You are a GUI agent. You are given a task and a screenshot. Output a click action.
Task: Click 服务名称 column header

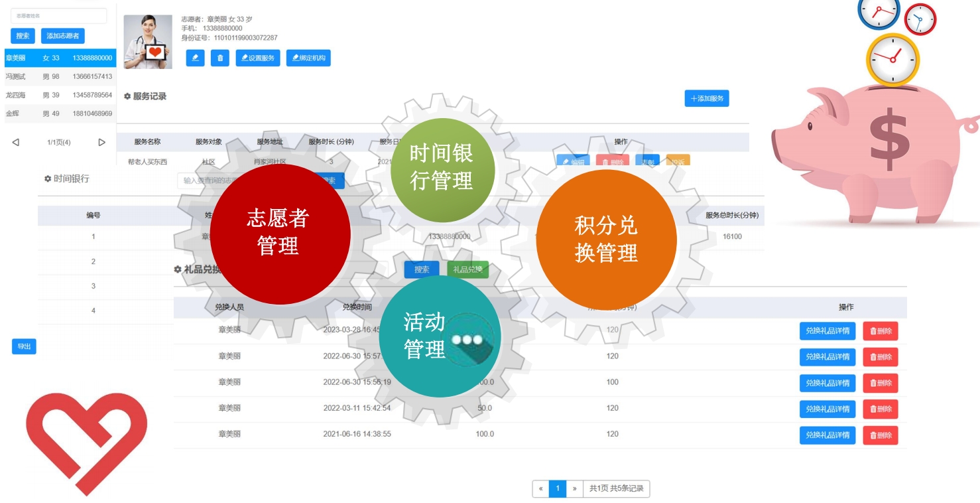pos(147,142)
